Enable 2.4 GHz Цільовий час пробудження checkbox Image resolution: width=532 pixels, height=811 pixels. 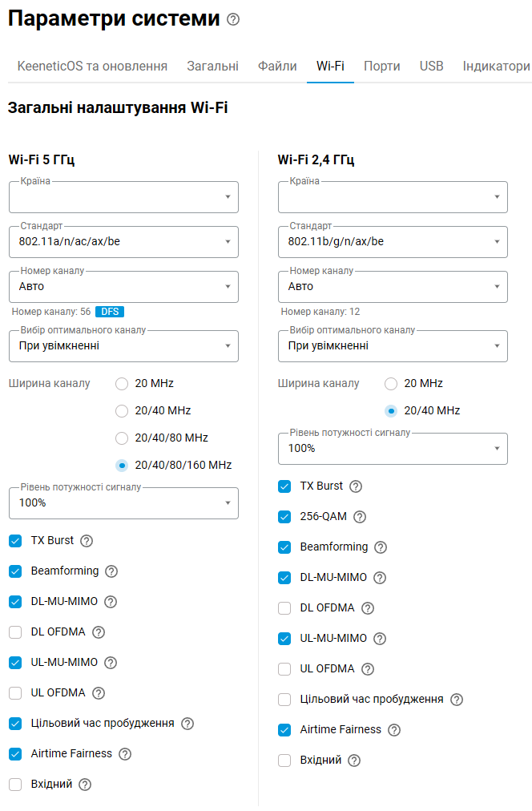(x=284, y=700)
